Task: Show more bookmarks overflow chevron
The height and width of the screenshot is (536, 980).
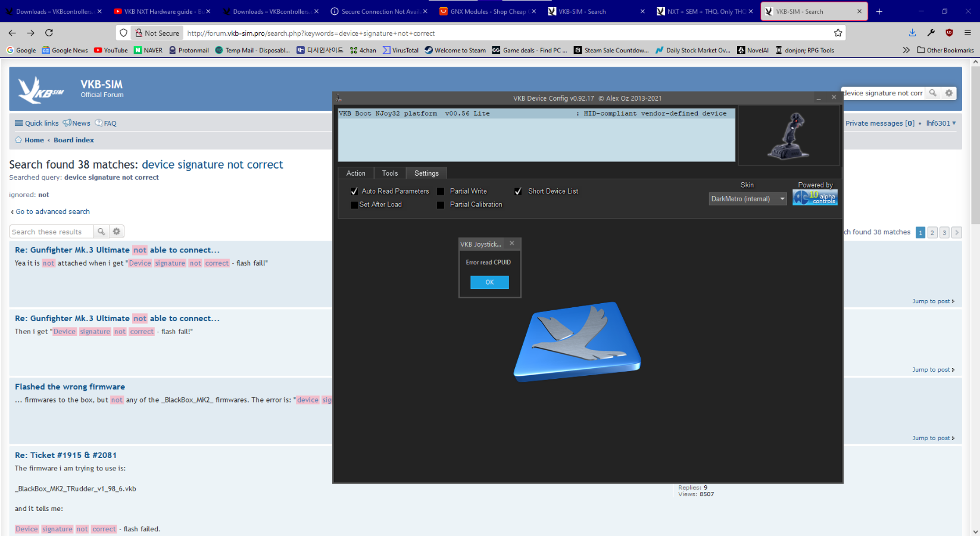Action: click(906, 51)
